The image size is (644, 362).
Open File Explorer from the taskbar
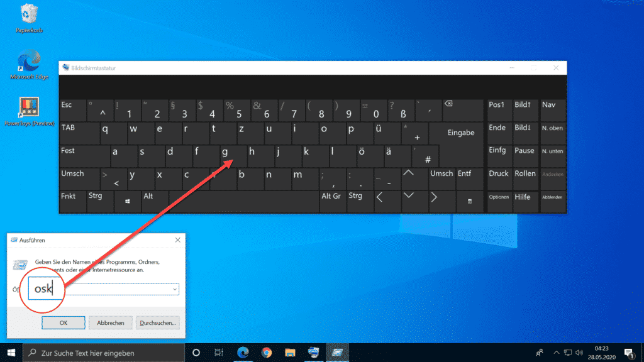290,353
